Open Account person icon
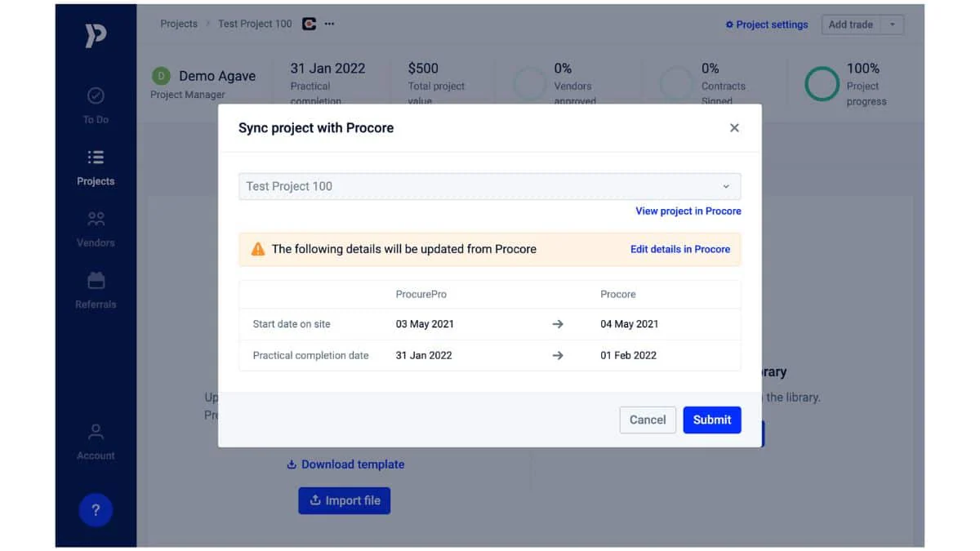 pos(96,431)
